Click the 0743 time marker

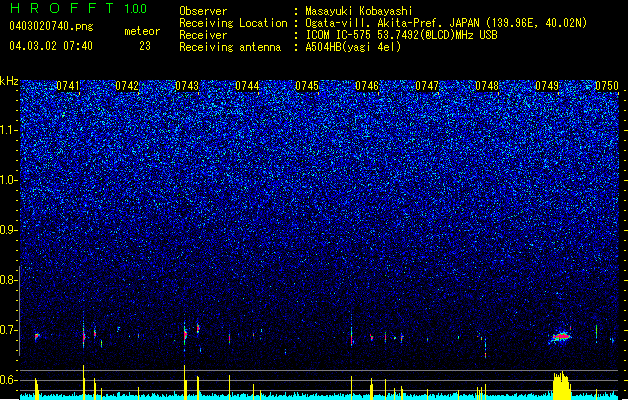click(187, 86)
